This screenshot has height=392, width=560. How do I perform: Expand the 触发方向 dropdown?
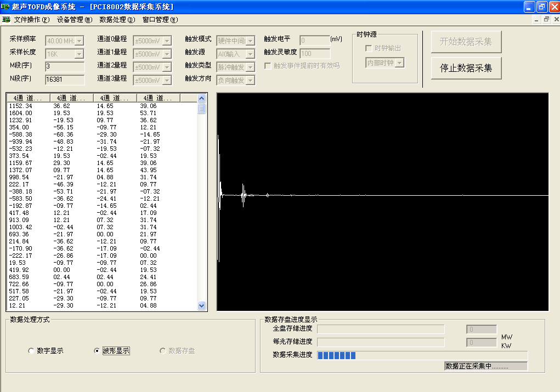click(x=250, y=81)
